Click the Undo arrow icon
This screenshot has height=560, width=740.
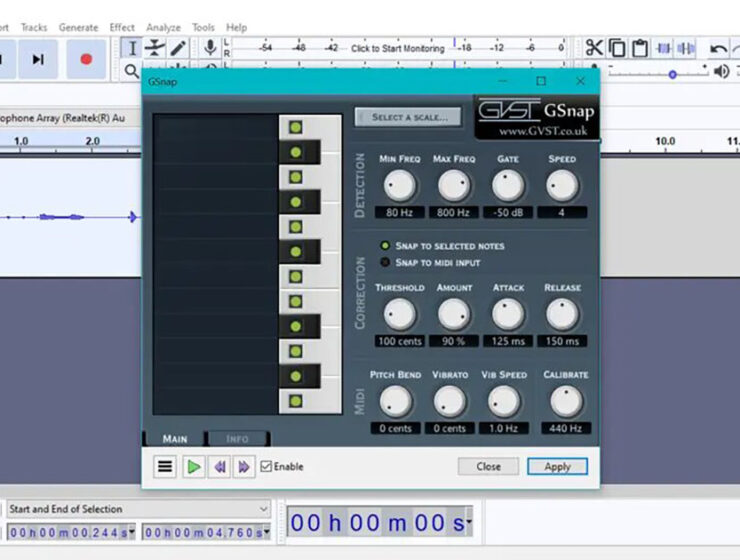(718, 48)
